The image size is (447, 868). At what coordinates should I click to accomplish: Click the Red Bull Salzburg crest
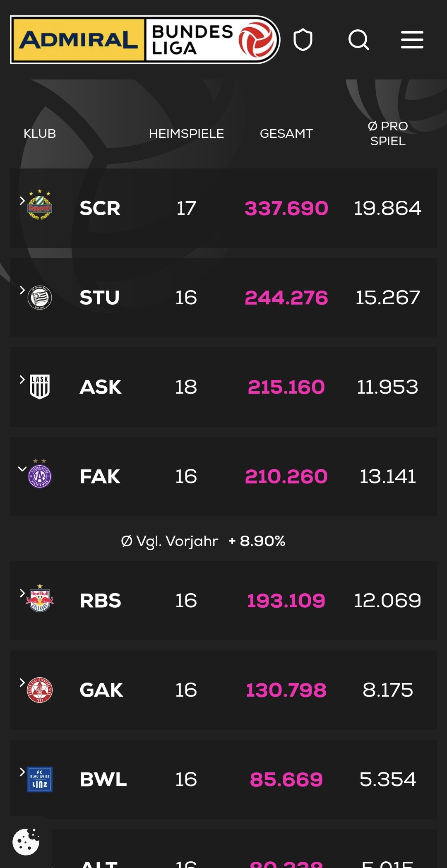coord(40,599)
